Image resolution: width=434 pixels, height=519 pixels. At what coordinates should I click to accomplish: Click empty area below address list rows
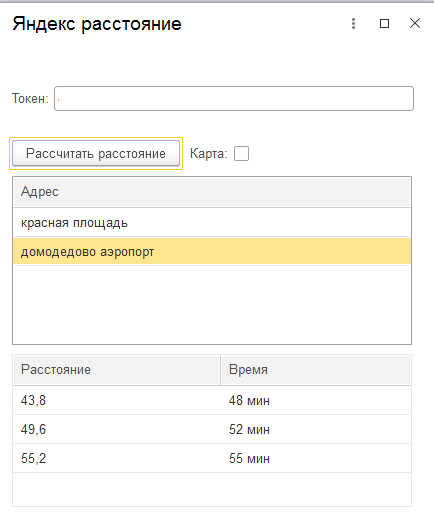(212, 305)
